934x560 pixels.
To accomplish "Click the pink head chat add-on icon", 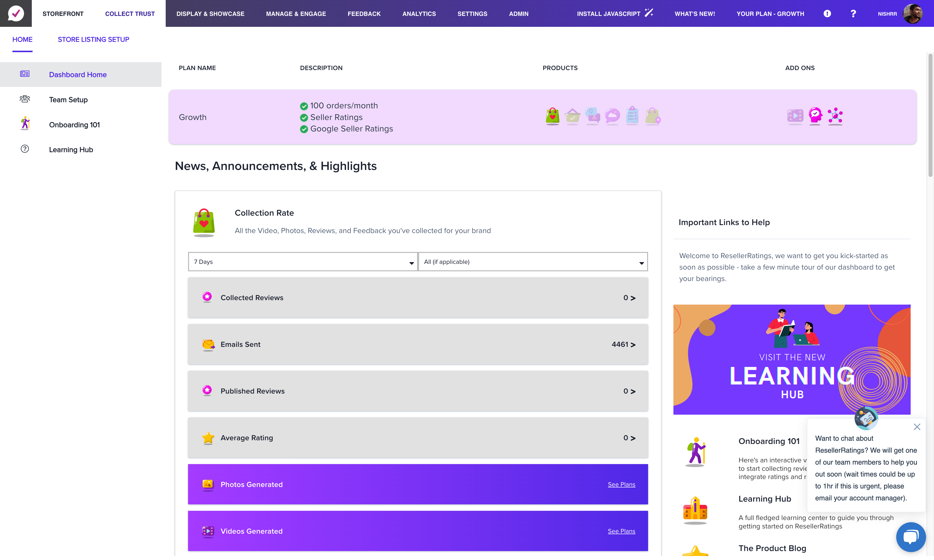I will (815, 116).
